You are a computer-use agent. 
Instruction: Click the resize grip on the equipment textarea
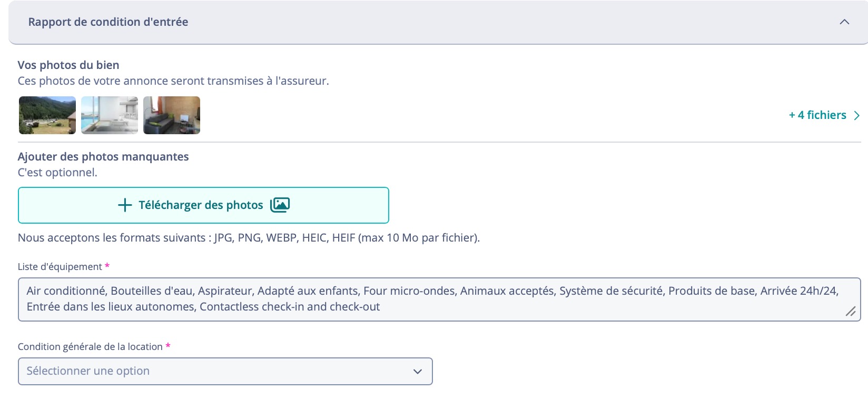tap(851, 311)
